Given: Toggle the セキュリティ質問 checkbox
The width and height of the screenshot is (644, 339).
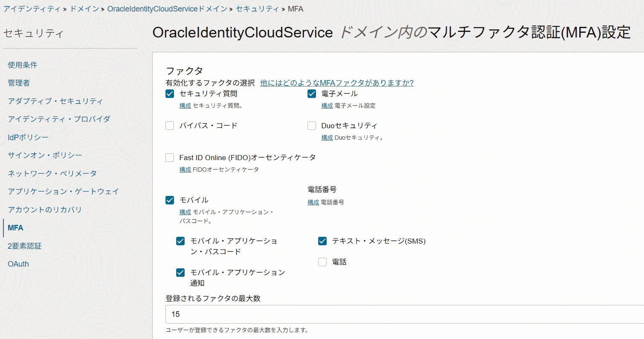Looking at the screenshot, I should coord(170,94).
